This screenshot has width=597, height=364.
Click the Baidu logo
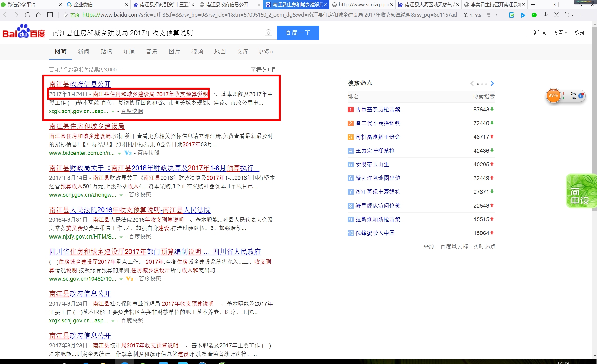tap(24, 32)
